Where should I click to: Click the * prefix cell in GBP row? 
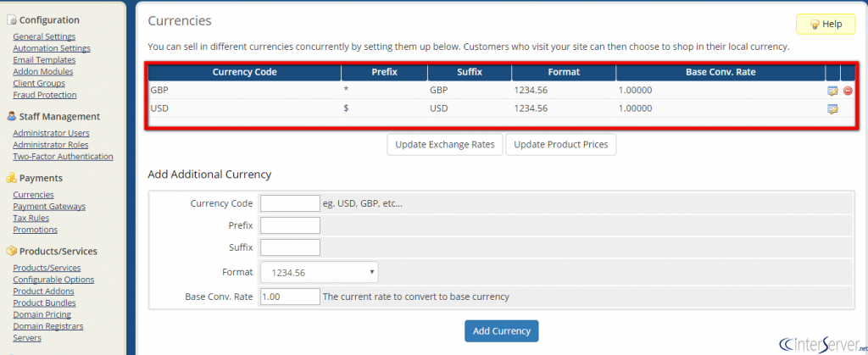tap(385, 90)
